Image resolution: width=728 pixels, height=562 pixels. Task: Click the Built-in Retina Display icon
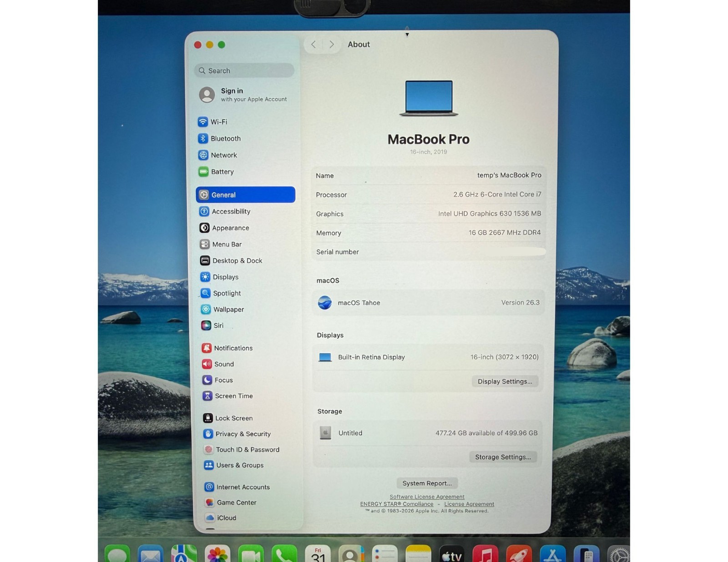pyautogui.click(x=325, y=357)
